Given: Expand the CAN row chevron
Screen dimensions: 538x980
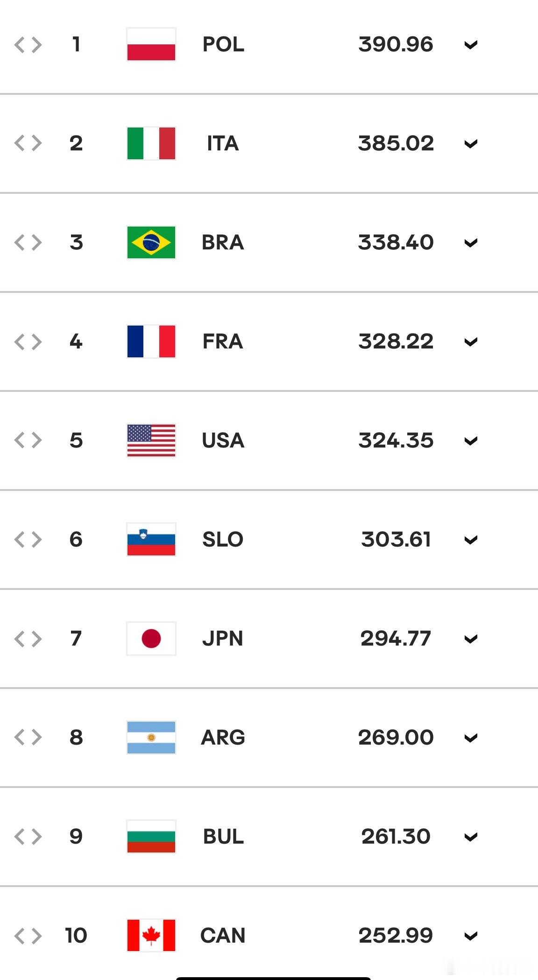Looking at the screenshot, I should point(471,936).
